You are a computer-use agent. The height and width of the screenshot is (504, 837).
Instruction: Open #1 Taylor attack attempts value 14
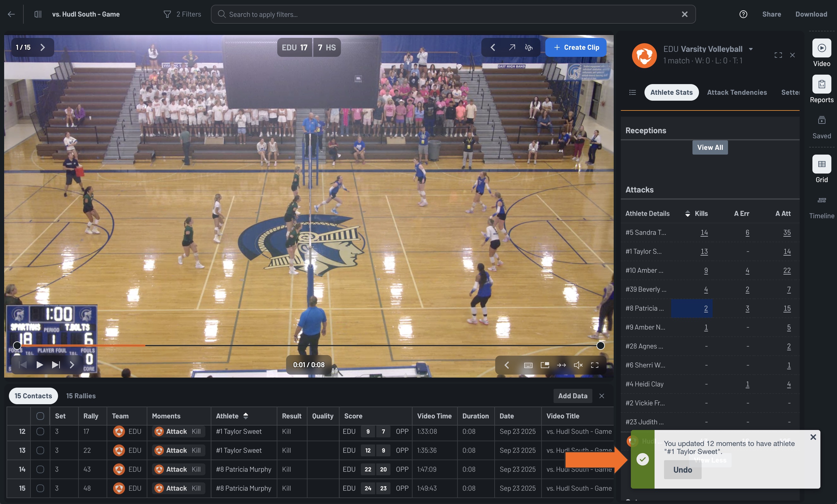tap(787, 251)
